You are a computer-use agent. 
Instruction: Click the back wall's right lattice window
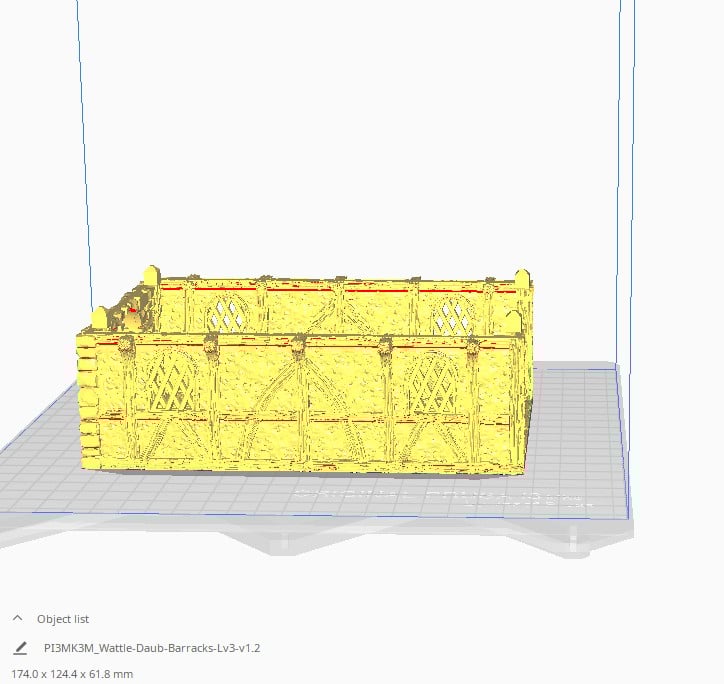click(x=452, y=316)
